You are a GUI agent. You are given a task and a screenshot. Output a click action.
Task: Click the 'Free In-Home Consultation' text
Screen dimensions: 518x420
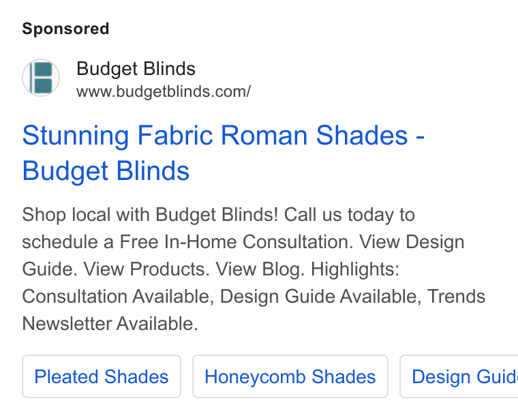coord(234,242)
